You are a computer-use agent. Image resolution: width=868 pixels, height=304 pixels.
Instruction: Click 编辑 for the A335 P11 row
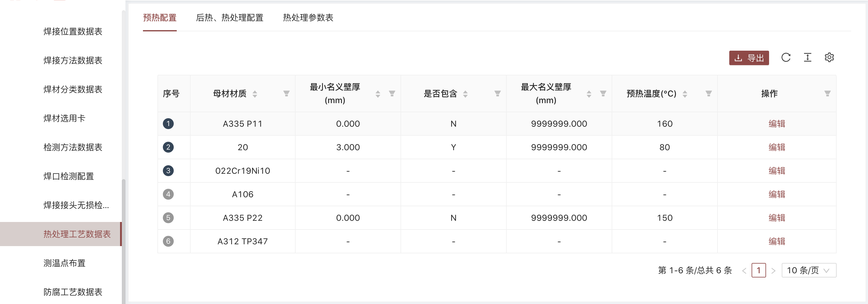click(x=777, y=124)
